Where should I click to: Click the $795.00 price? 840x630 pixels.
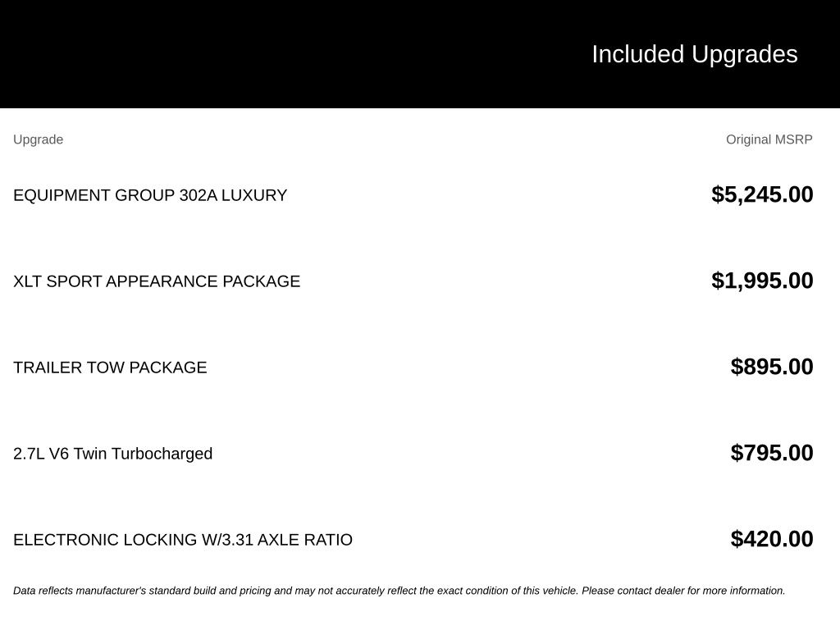coord(771,453)
